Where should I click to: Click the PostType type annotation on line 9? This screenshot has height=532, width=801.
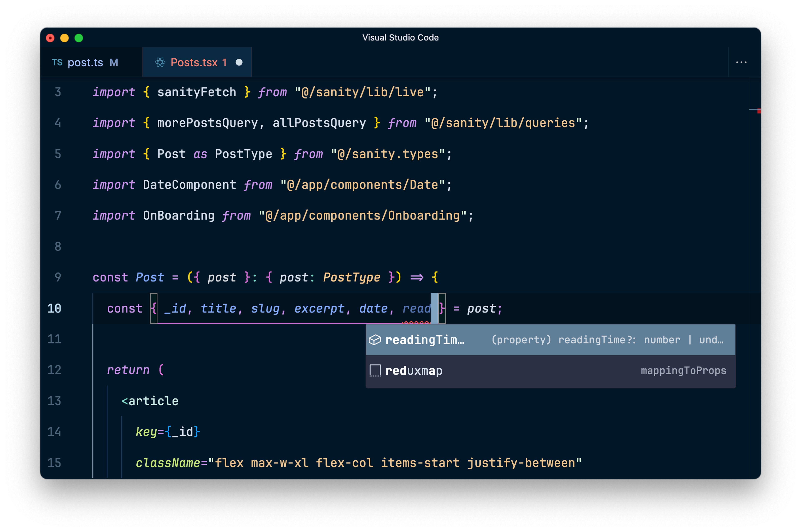pos(351,278)
